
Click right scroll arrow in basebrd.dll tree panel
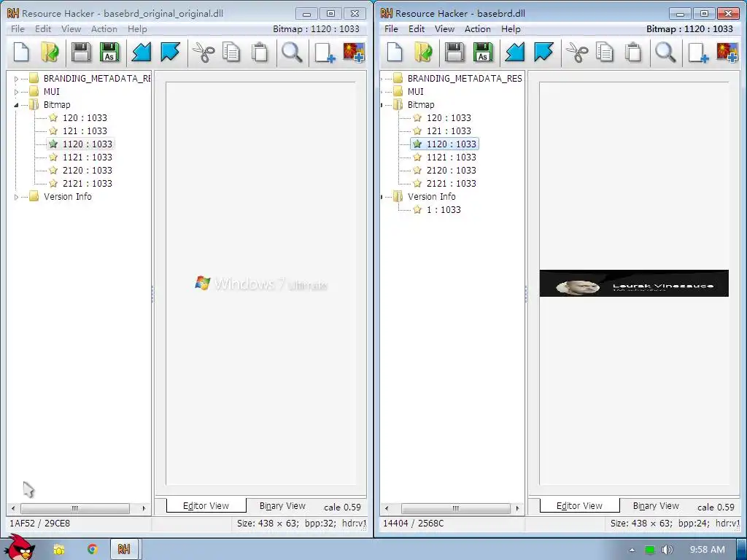click(517, 508)
